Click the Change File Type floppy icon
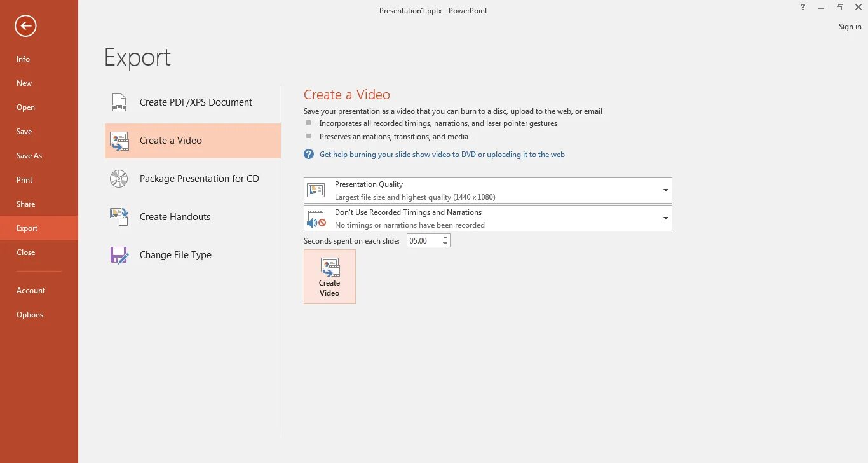The height and width of the screenshot is (463, 868). pyautogui.click(x=119, y=255)
